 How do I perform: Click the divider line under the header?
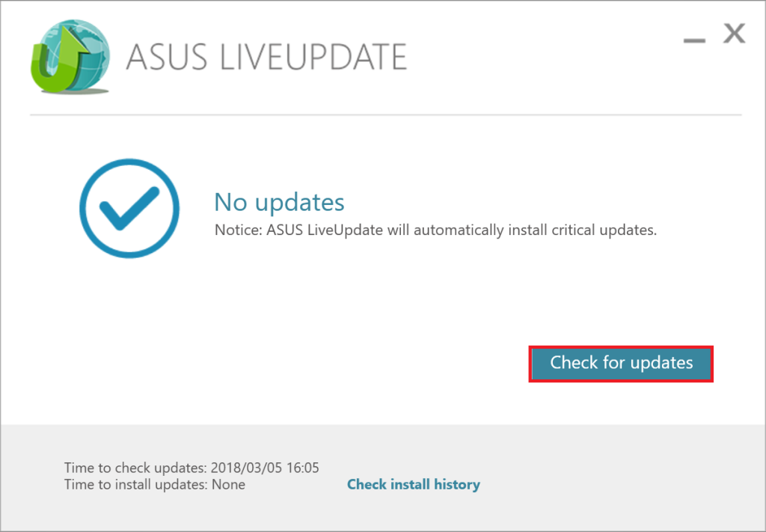[x=383, y=114]
